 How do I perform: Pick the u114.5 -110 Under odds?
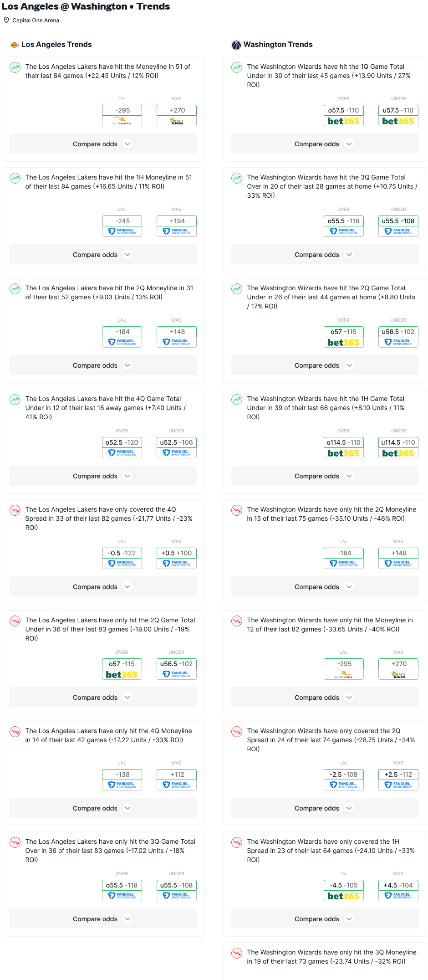click(x=398, y=447)
